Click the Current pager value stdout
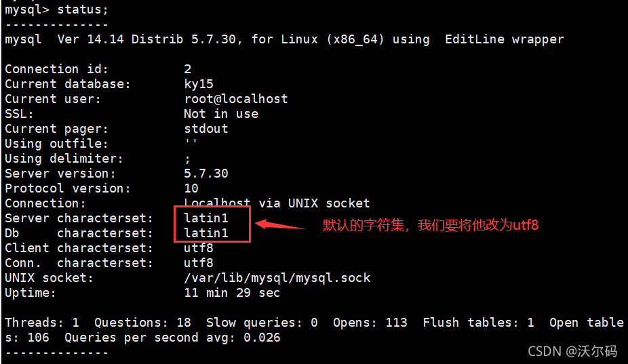The image size is (628, 364). pos(206,129)
